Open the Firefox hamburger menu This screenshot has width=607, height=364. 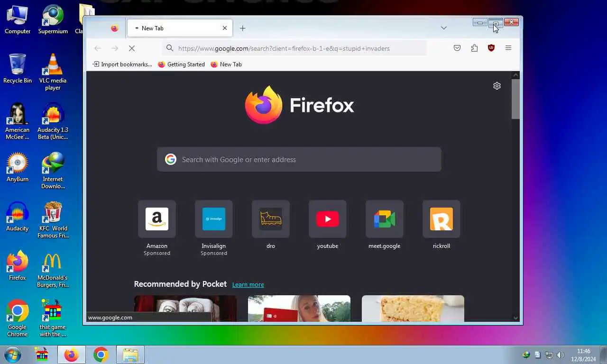tap(508, 48)
